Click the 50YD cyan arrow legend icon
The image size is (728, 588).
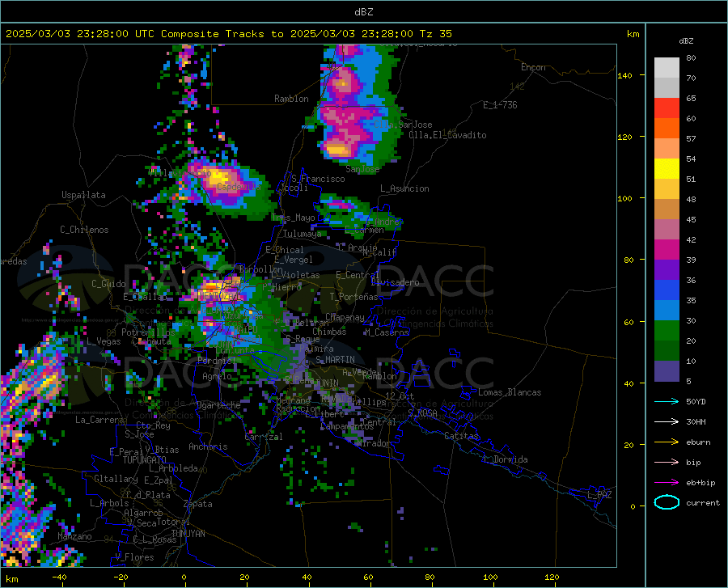(x=667, y=401)
